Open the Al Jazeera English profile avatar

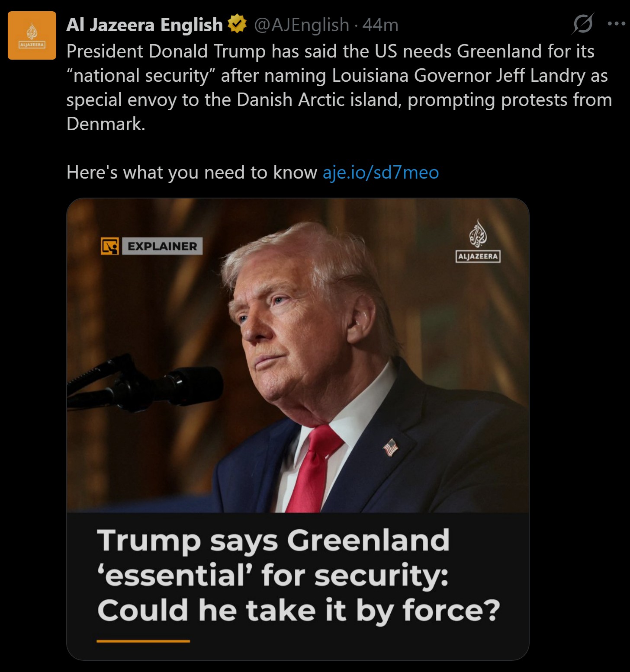(32, 35)
